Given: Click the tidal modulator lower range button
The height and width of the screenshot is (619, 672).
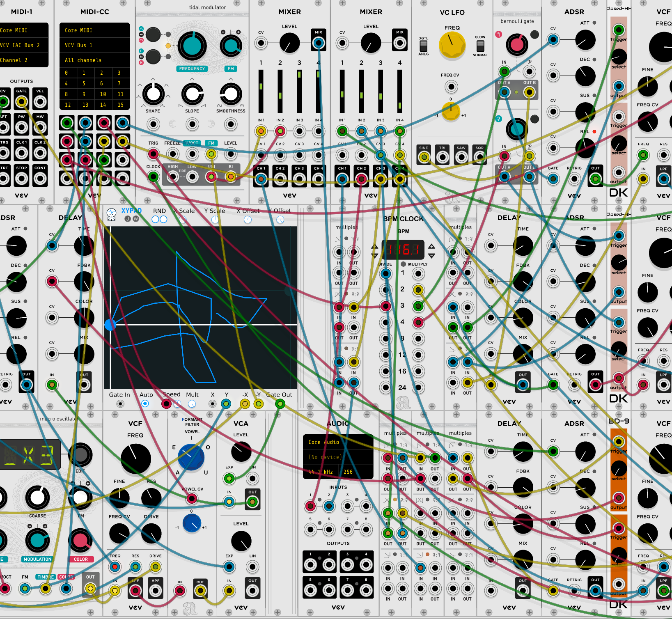Looking at the screenshot, I should pyautogui.click(x=153, y=56).
